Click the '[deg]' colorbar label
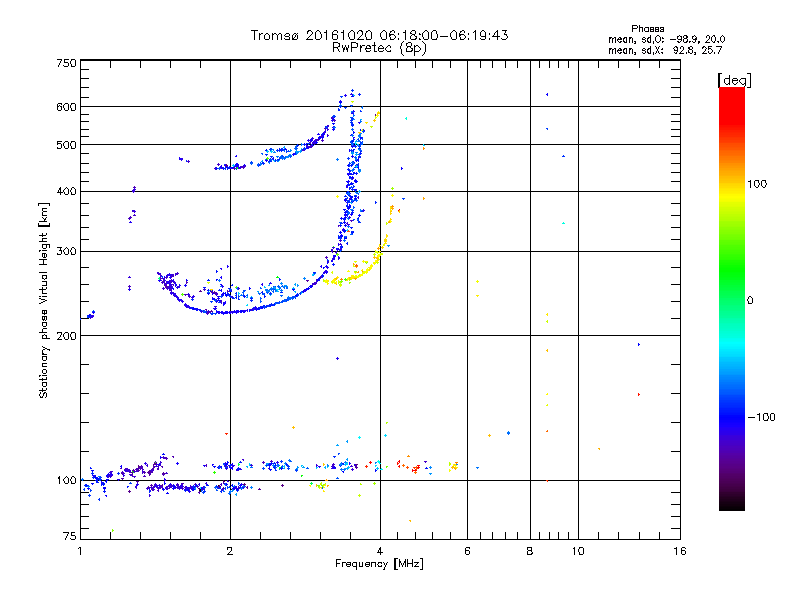The image size is (800, 600). [x=734, y=81]
